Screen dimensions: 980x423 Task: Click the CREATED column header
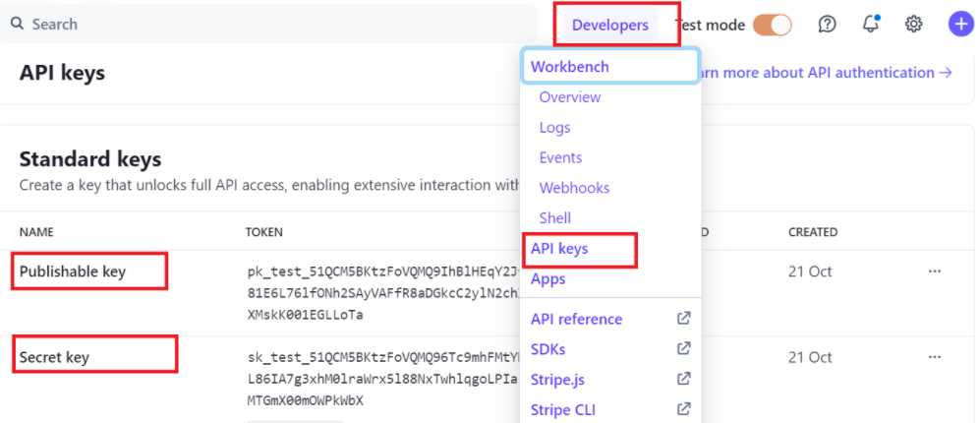[x=813, y=232]
